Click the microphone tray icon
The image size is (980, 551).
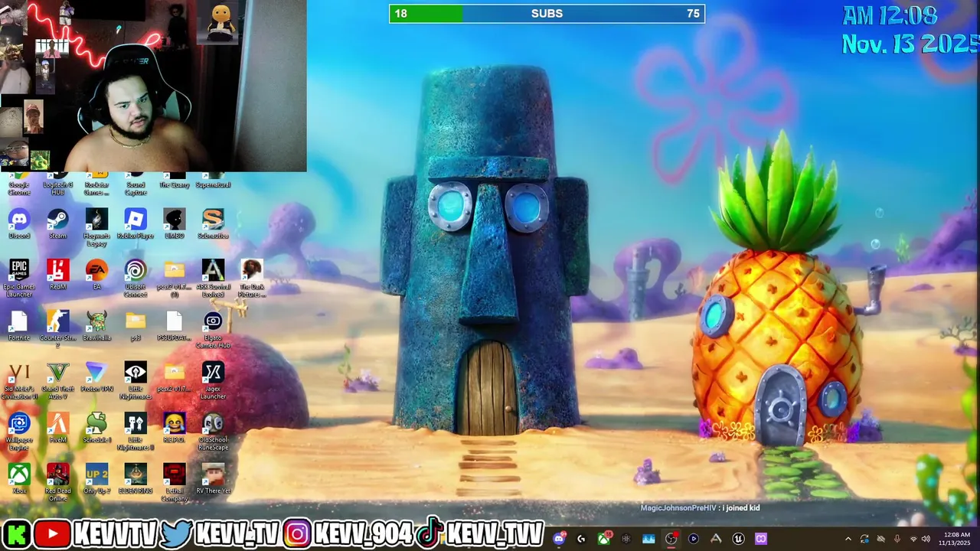(x=897, y=539)
